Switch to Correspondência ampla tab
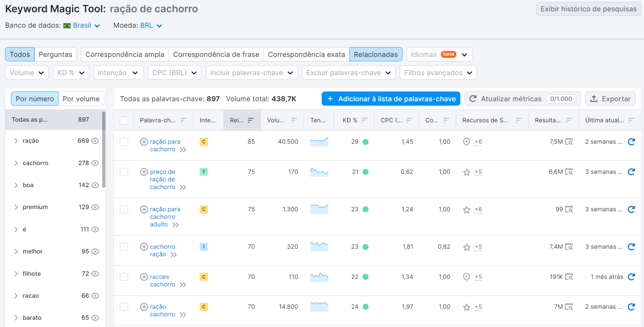Image resolution: width=644 pixels, height=327 pixels. point(125,54)
